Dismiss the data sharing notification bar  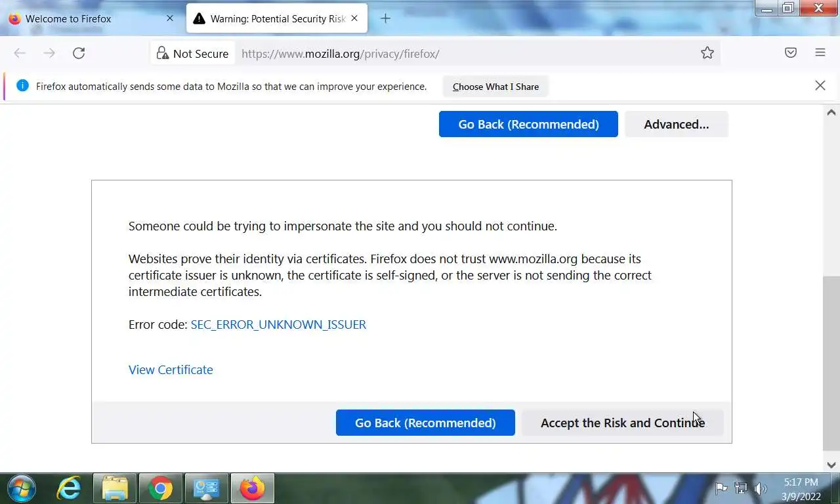pyautogui.click(x=820, y=85)
